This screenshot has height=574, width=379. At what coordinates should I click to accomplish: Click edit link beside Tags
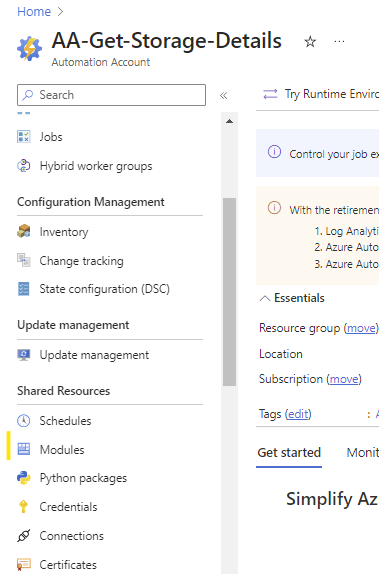(298, 414)
